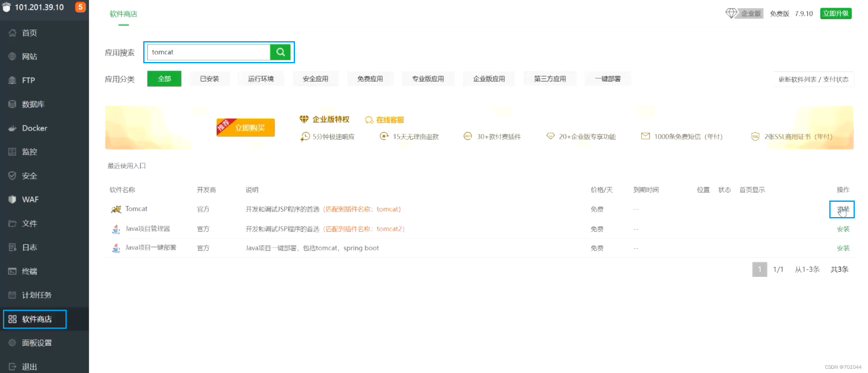Image resolution: width=868 pixels, height=373 pixels.
Task: Click the panel settings gear icon
Action: (x=12, y=343)
